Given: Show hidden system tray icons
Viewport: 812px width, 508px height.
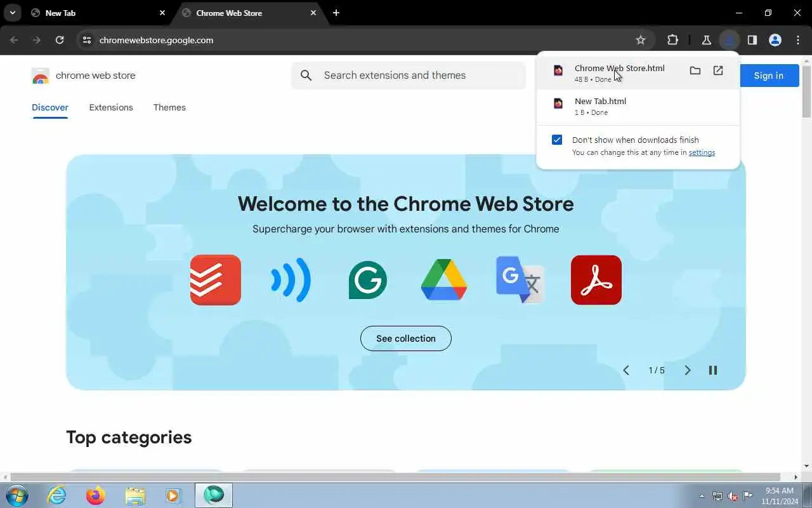Looking at the screenshot, I should click(702, 496).
